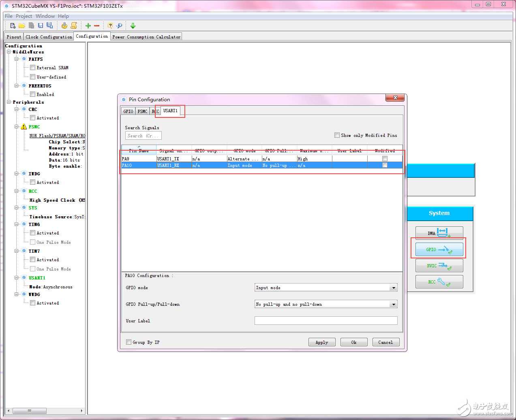Open the RCC system configuration button
Image resolution: width=516 pixels, height=420 pixels.
pyautogui.click(x=439, y=282)
